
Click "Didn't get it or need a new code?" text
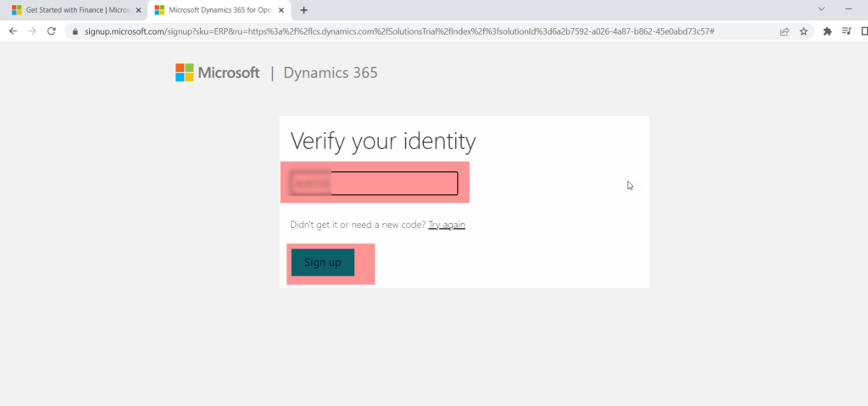pos(359,225)
